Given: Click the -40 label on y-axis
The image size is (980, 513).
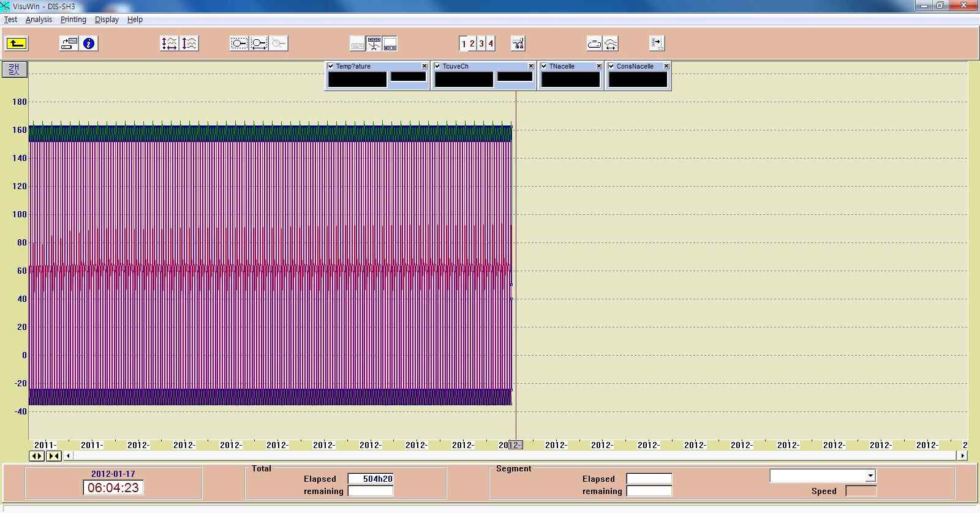Looking at the screenshot, I should coord(20,411).
